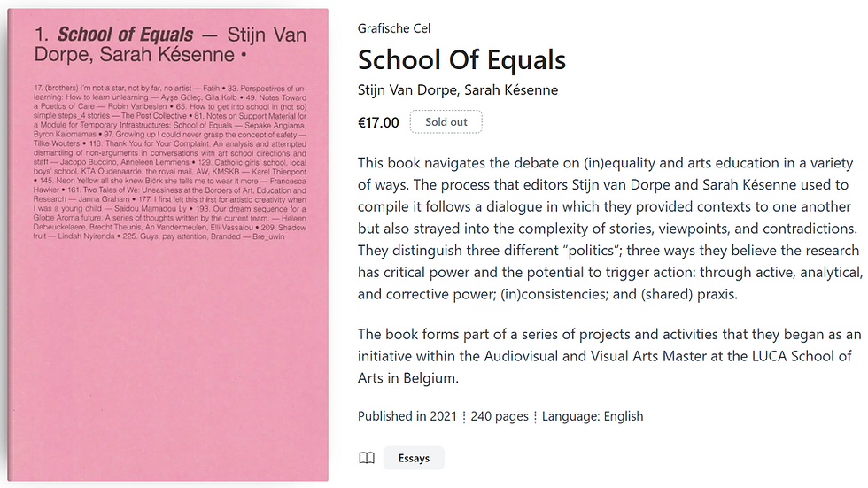The height and width of the screenshot is (488, 868).
Task: Click the table of contents text on cover
Action: pos(169,162)
